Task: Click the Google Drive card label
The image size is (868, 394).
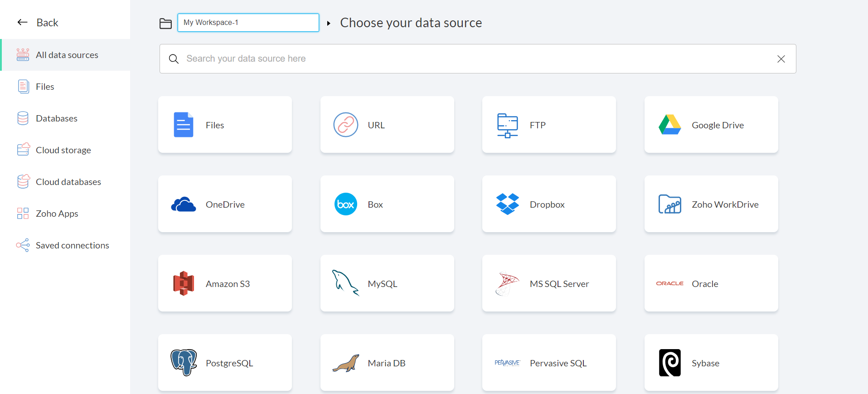Action: click(718, 125)
